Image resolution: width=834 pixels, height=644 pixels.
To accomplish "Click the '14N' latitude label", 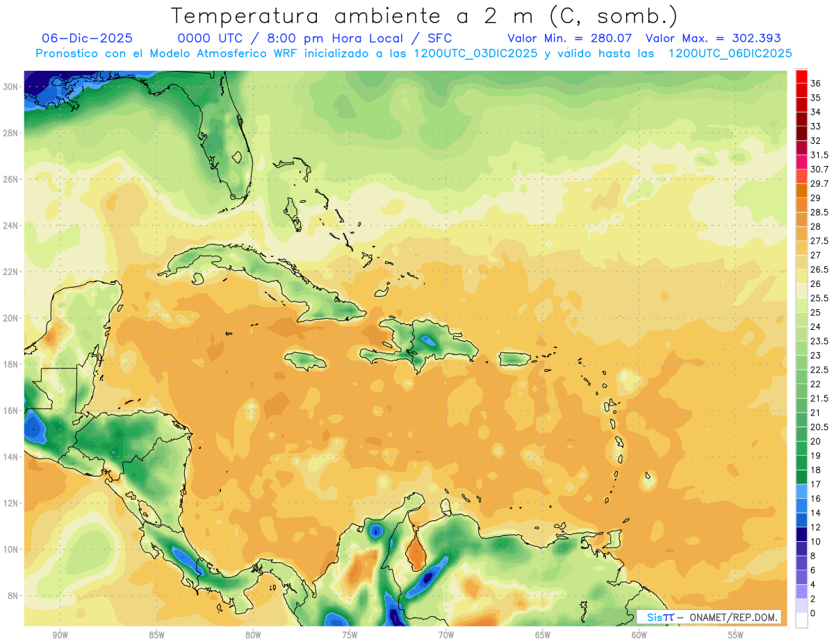I will click(12, 456).
